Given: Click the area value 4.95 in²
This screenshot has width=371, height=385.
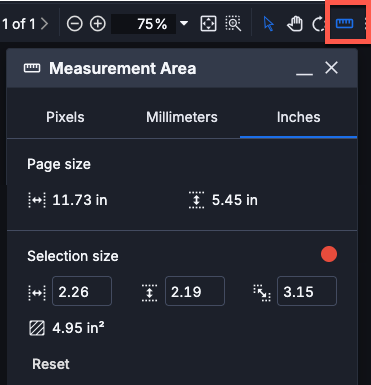Looking at the screenshot, I should (78, 328).
